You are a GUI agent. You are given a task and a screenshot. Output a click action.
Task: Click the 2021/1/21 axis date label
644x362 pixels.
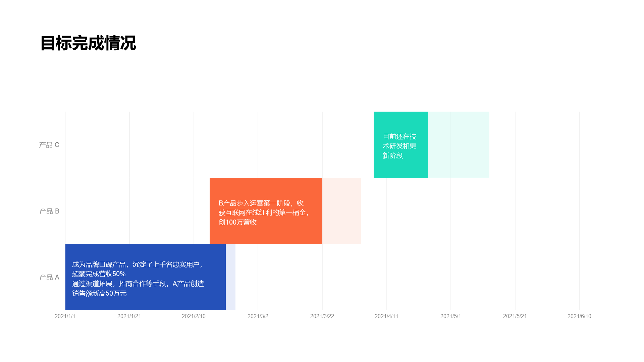coord(129,316)
